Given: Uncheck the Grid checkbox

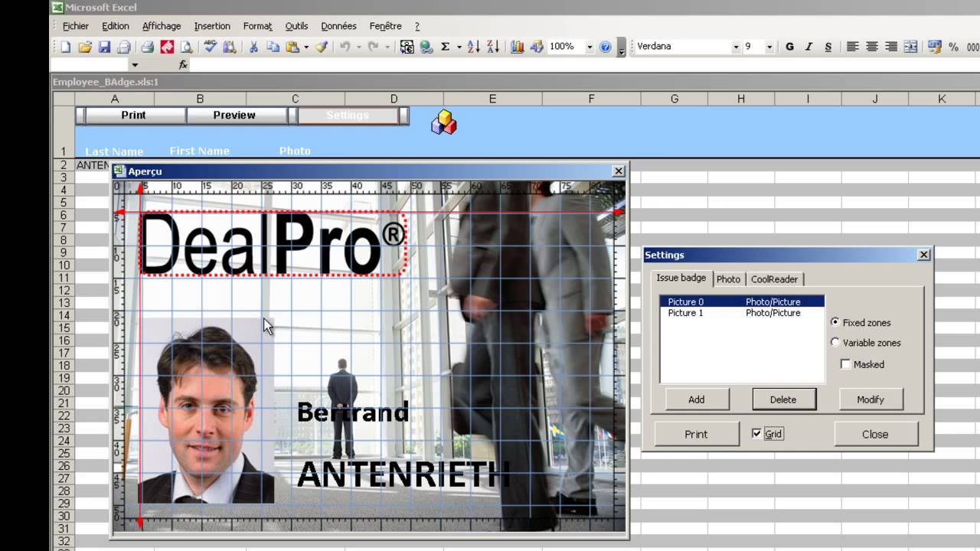Looking at the screenshot, I should pos(756,434).
